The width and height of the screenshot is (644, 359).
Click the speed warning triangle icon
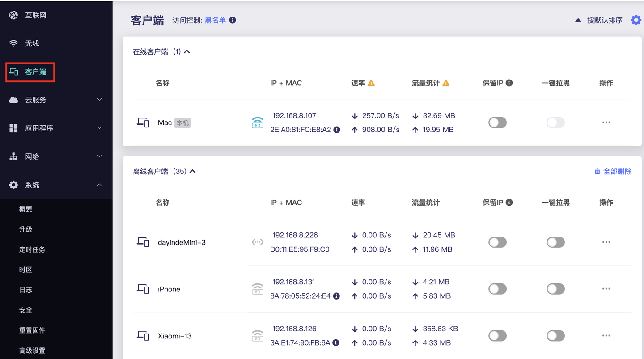371,83
